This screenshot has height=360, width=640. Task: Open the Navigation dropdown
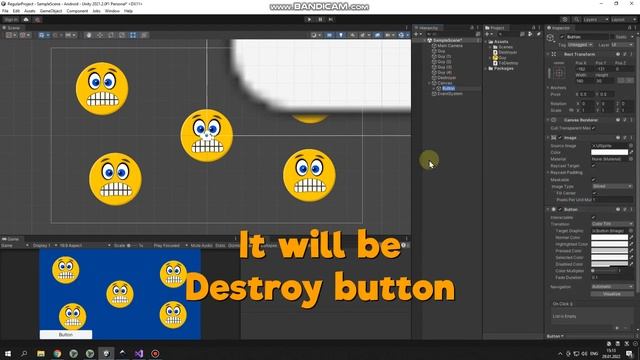(x=612, y=287)
